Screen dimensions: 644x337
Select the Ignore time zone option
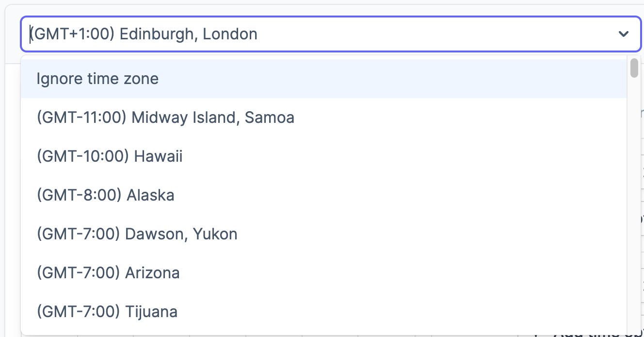[x=97, y=79]
